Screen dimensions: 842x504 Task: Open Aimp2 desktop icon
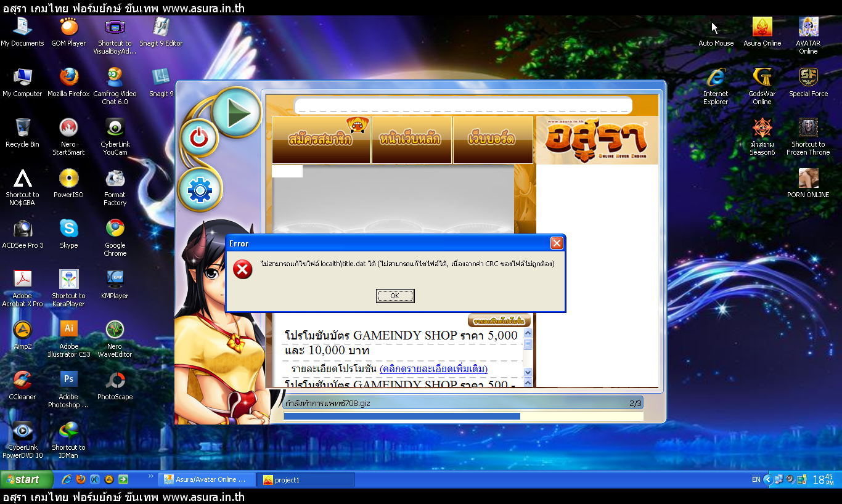tap(23, 335)
